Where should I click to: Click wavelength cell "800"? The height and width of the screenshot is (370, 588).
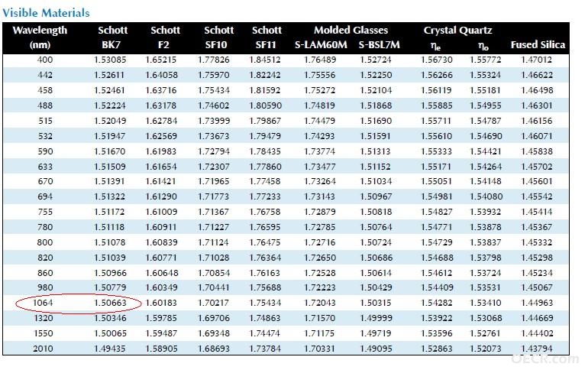pos(45,242)
